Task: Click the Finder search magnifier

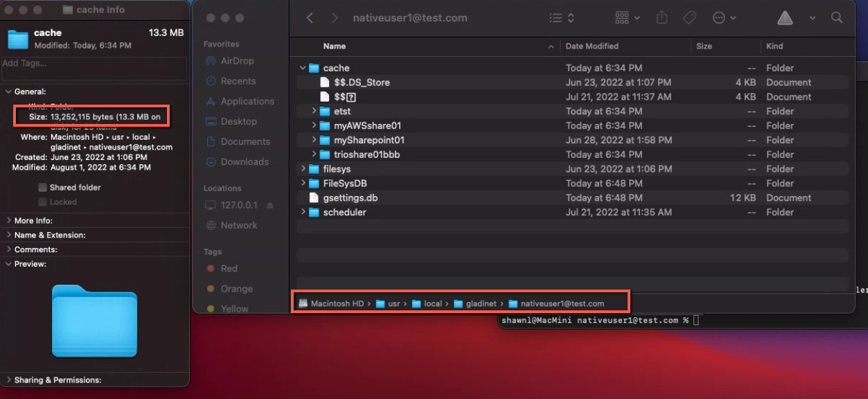Action: click(837, 18)
